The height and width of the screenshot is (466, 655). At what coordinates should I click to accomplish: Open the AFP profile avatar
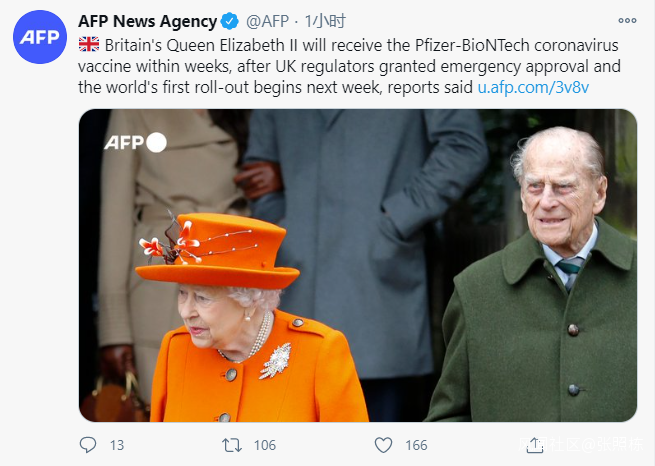click(40, 40)
